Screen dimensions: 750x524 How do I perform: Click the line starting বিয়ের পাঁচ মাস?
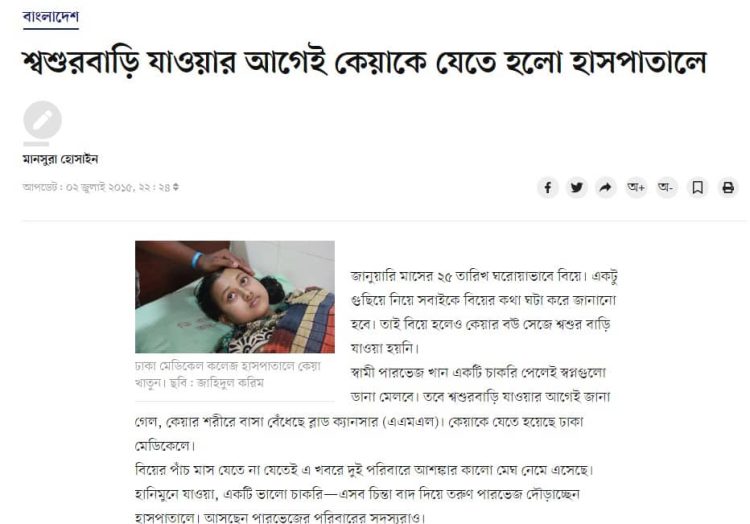pyautogui.click(x=364, y=470)
